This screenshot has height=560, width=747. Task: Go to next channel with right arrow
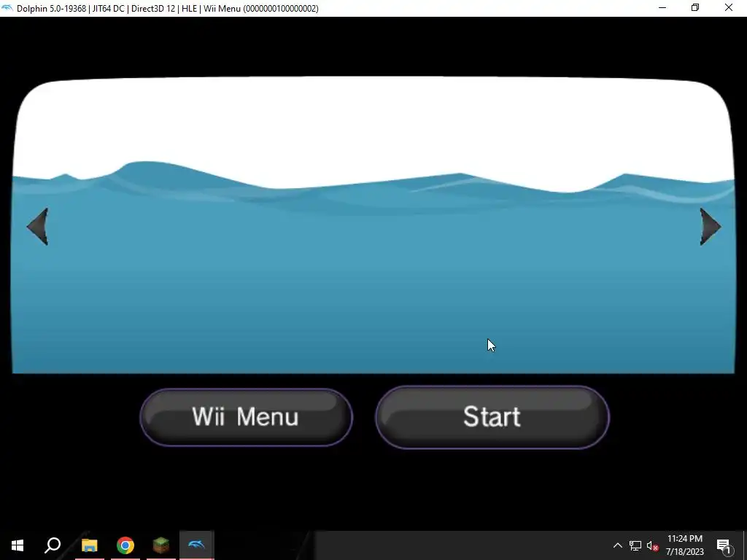pos(711,227)
